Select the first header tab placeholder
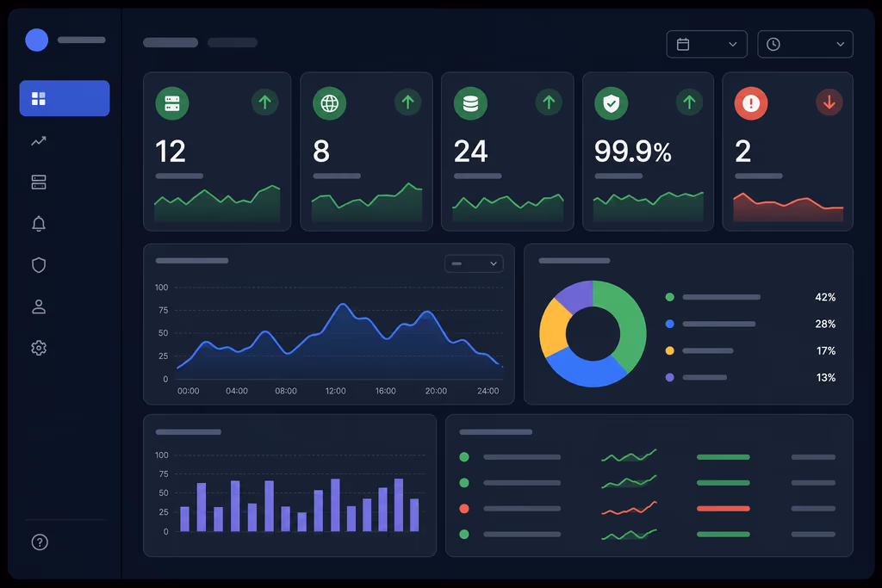 pos(171,43)
